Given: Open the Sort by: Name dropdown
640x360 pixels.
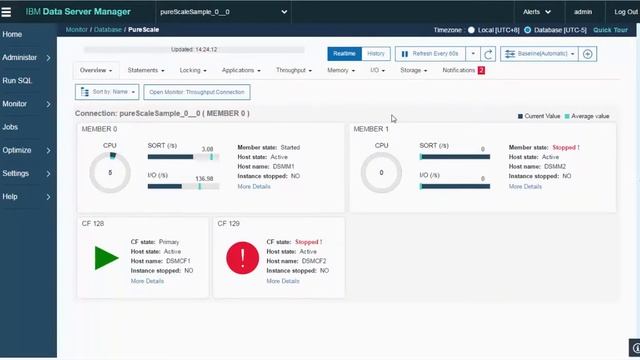Looking at the screenshot, I should [107, 92].
